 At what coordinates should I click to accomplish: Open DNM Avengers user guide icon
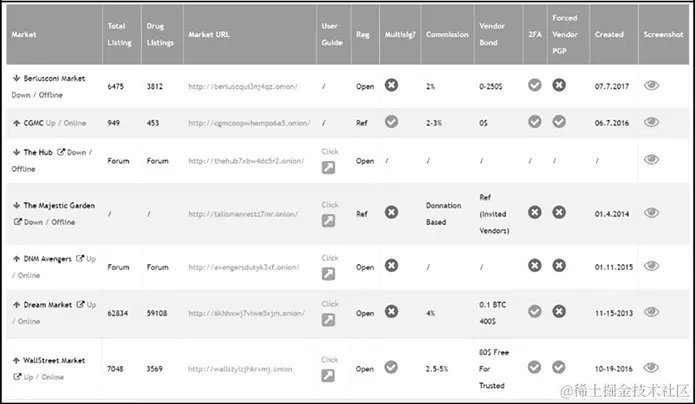tap(329, 272)
